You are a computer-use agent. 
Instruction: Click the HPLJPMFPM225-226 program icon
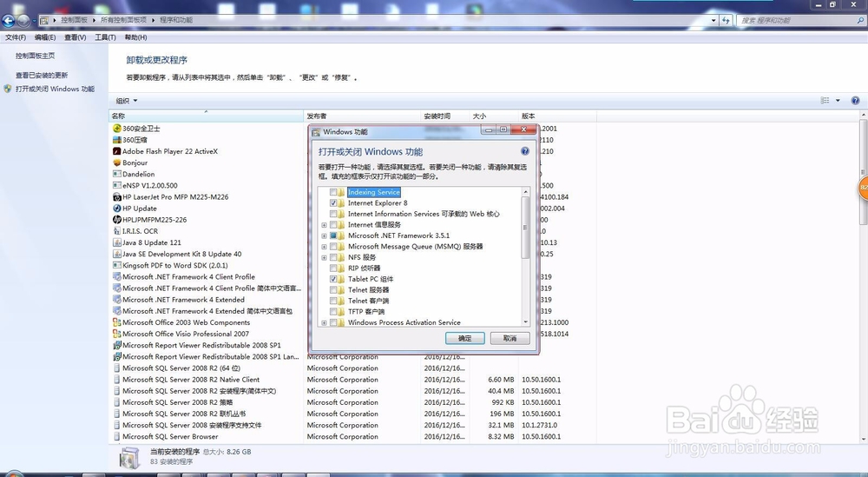117,220
